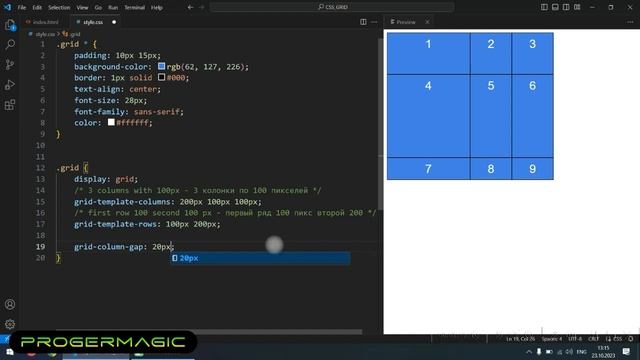Image resolution: width=640 pixels, height=360 pixels.
Task: Open editor More Actions ellipsis beside split icon
Action: coord(374,22)
